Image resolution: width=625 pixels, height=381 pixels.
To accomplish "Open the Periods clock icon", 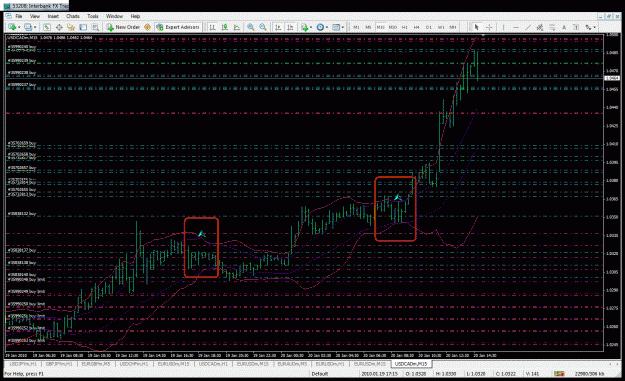I will pos(320,27).
